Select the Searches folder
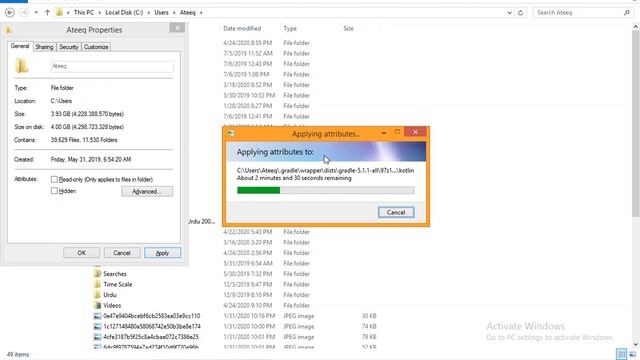640x360 pixels. (x=115, y=274)
